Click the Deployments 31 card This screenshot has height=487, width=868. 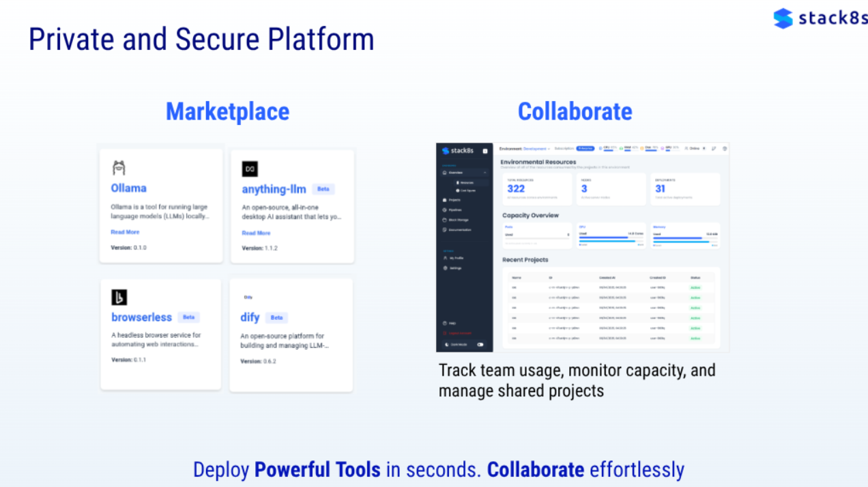tap(686, 189)
